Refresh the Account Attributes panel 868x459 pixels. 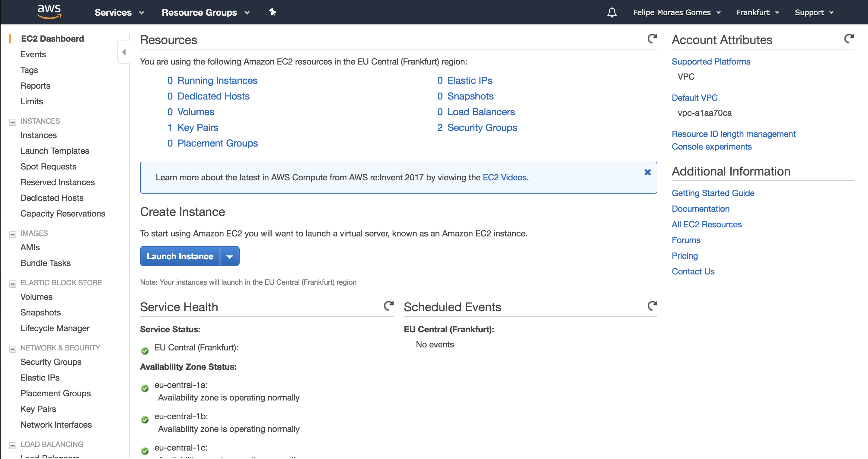coord(849,39)
